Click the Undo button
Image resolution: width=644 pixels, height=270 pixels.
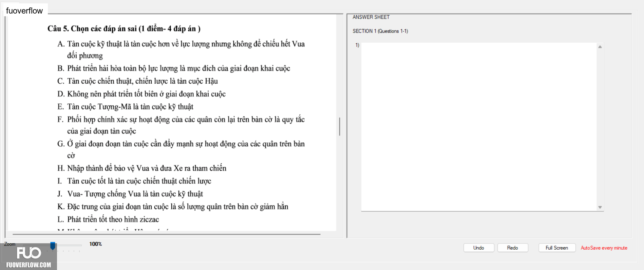coord(478,248)
